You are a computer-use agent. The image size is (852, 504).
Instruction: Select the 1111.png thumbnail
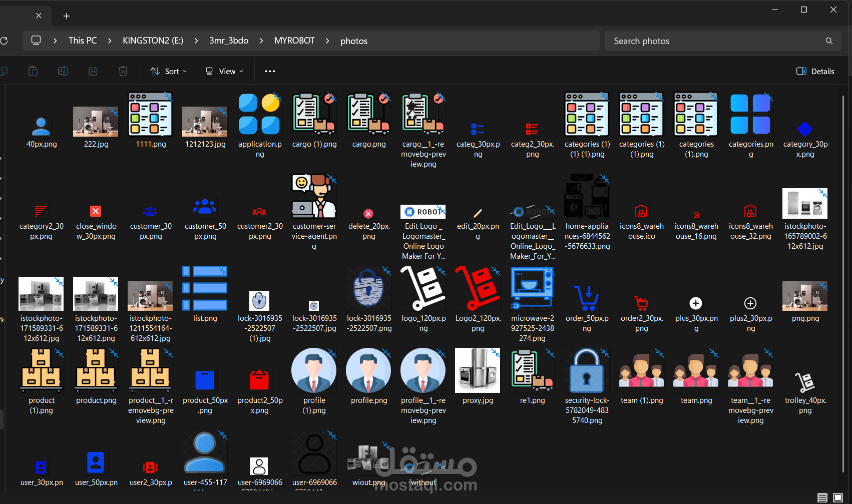[x=150, y=114]
